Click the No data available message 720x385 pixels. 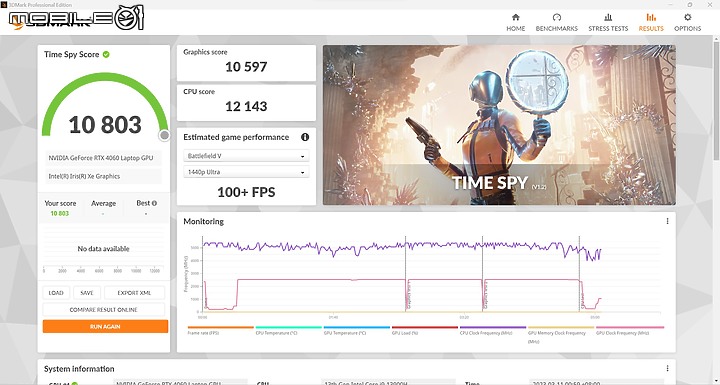point(103,249)
